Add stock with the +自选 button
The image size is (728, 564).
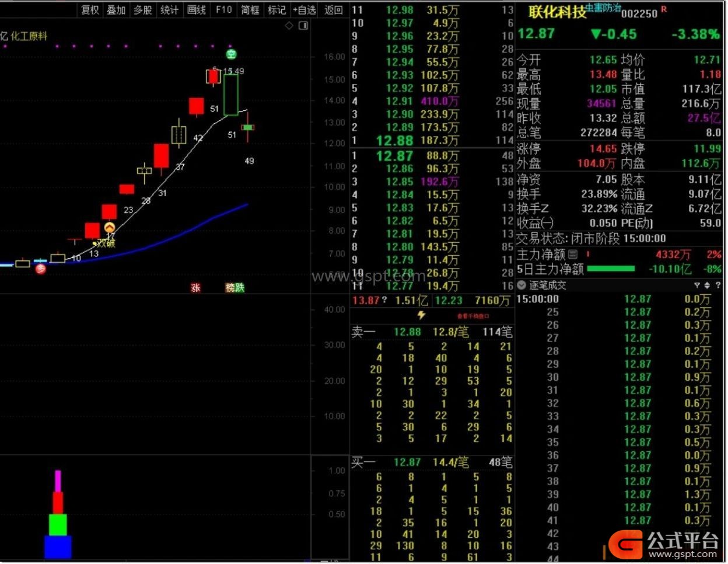(304, 10)
